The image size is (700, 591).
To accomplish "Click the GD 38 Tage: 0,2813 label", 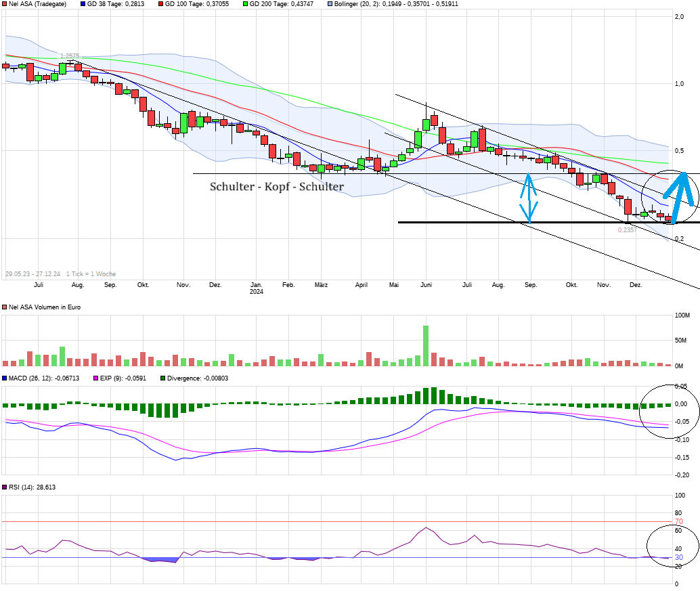I will point(116,3).
